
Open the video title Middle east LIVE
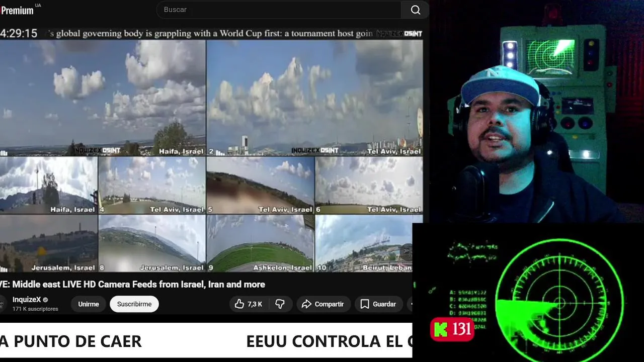(132, 285)
